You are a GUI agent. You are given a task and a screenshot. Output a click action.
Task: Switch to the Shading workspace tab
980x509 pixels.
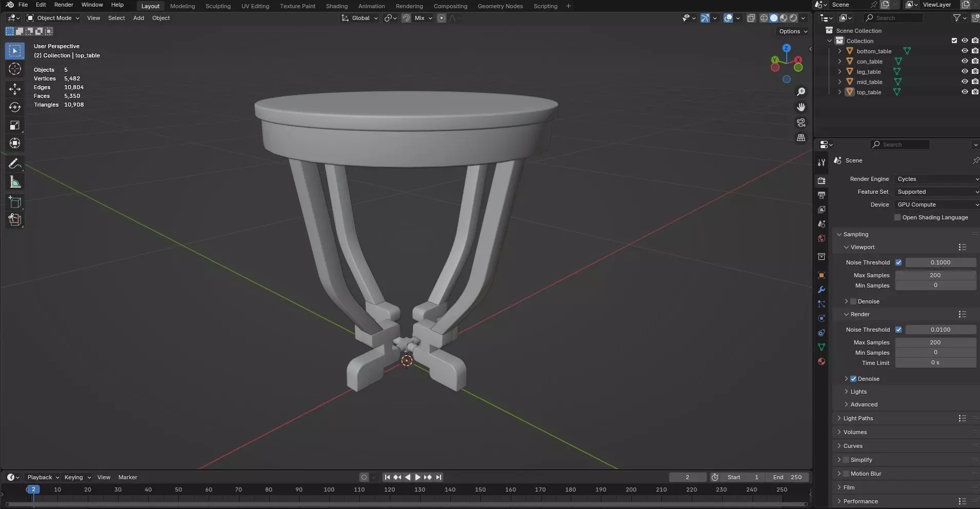coord(336,6)
